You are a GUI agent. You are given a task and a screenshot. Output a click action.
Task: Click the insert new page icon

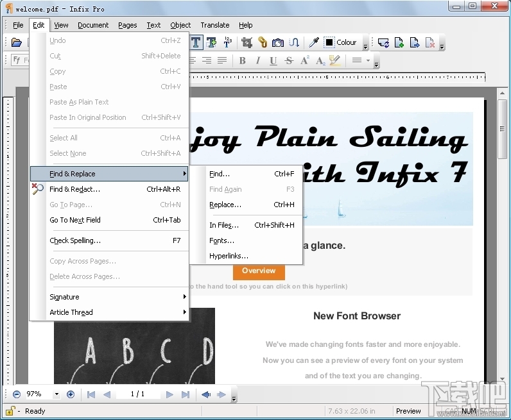coord(399,42)
